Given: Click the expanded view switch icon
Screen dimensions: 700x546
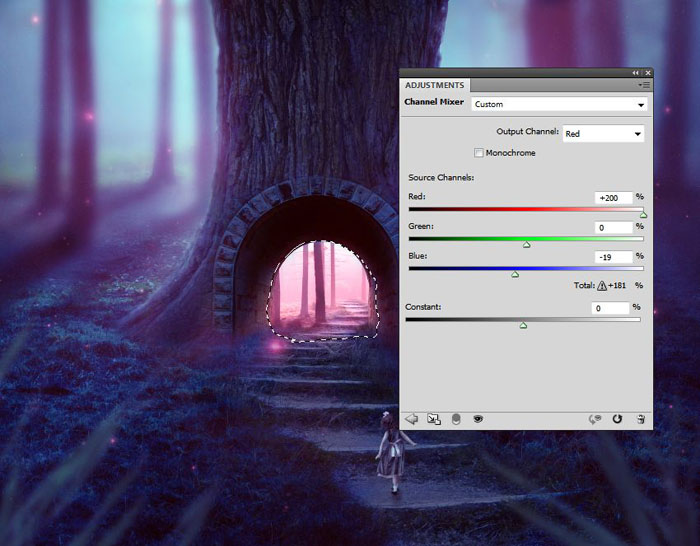Looking at the screenshot, I should (x=434, y=419).
